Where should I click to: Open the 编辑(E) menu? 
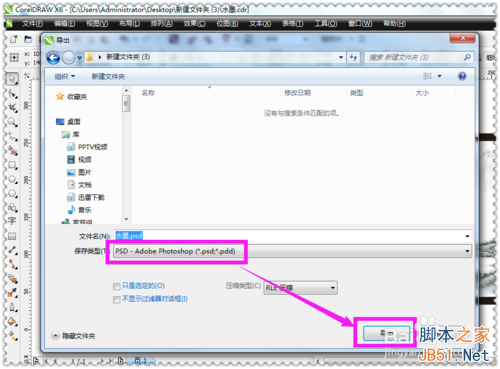(64, 24)
